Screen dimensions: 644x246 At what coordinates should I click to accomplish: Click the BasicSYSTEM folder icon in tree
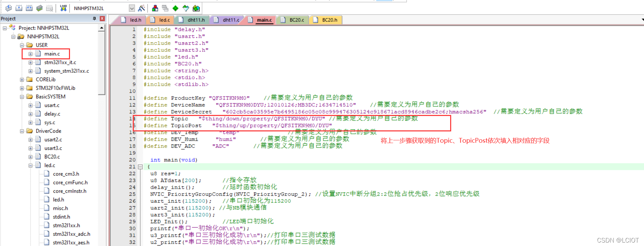coord(30,96)
